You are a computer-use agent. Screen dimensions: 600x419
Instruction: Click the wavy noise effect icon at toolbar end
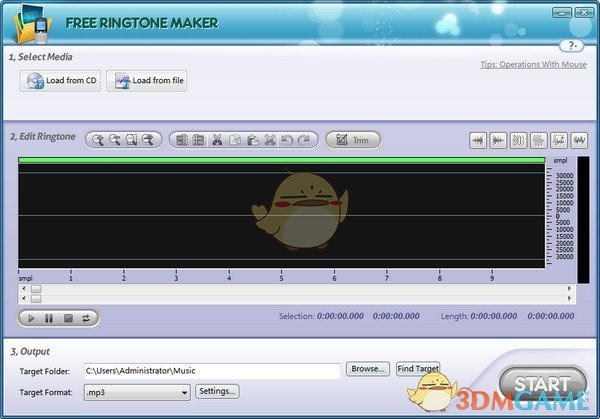pyautogui.click(x=579, y=140)
